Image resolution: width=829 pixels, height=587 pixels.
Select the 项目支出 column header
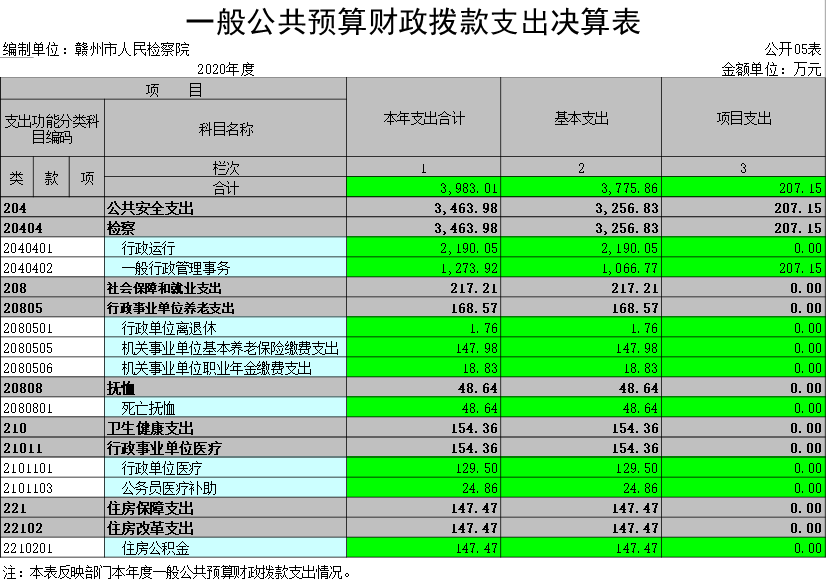pos(743,117)
